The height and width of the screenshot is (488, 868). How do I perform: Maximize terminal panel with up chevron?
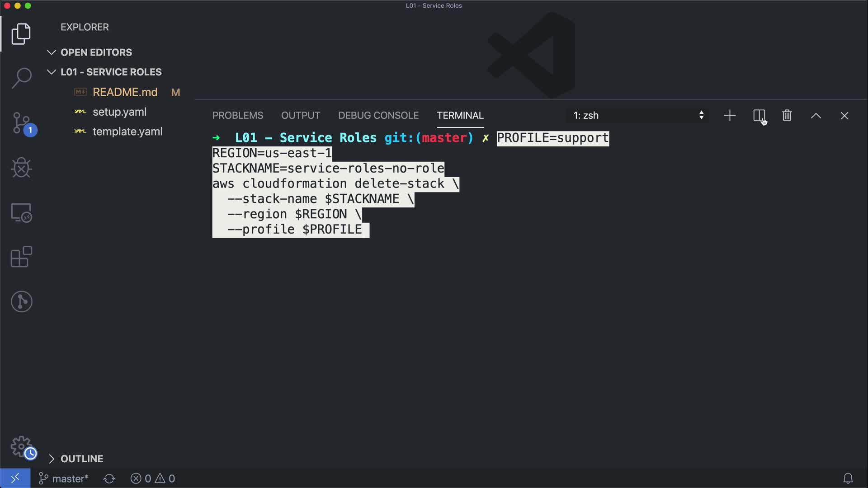coord(816,116)
